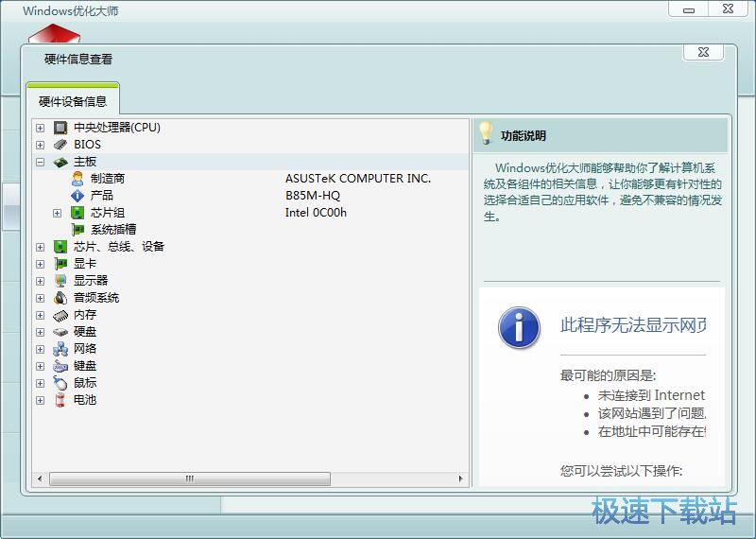Expand the 网络 node
Viewport: 756px width, 539px height.
coord(40,349)
